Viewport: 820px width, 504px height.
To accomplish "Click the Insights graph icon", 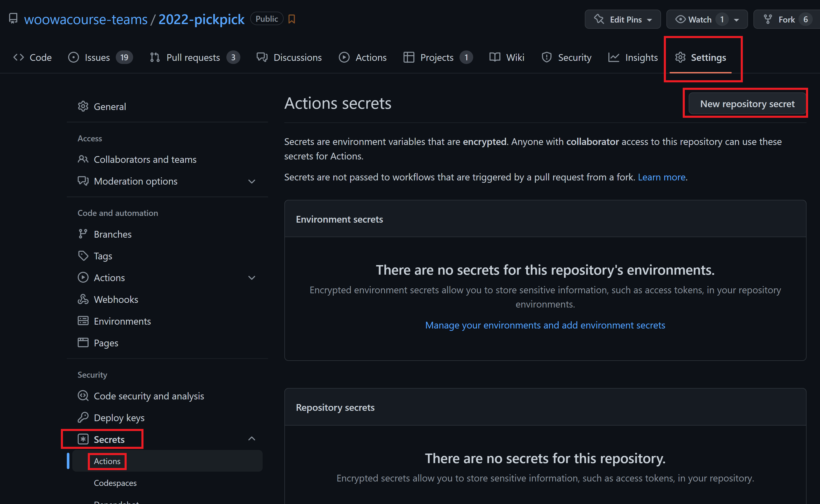I will tap(614, 57).
